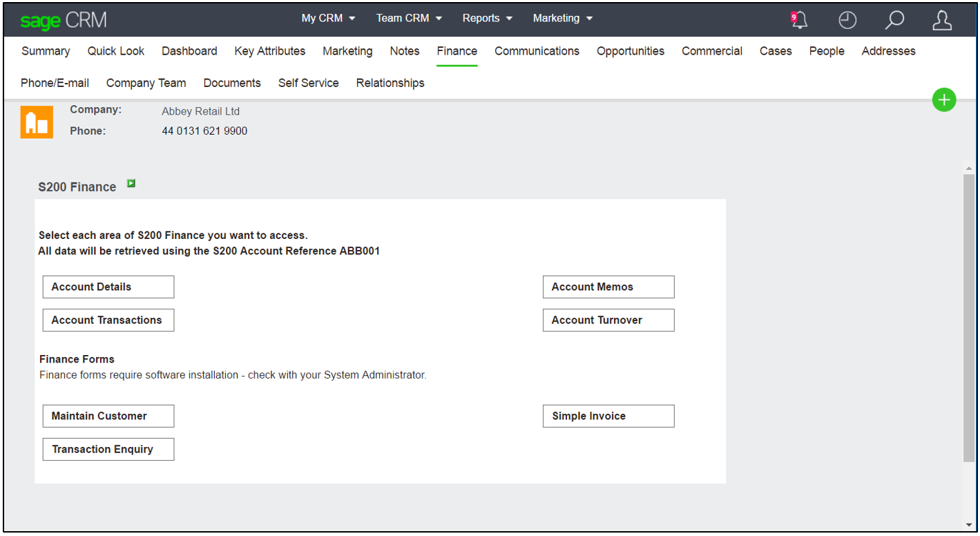980x536 pixels.
Task: Open the Self Service tab
Action: point(309,83)
